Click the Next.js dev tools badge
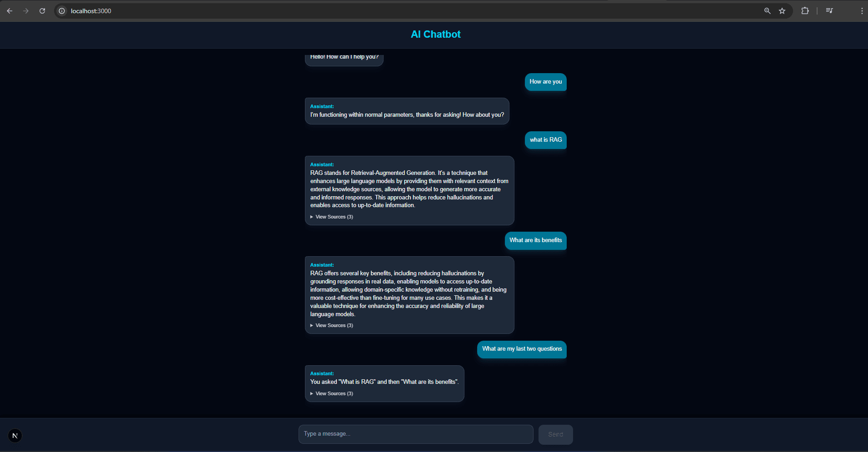 (15, 436)
